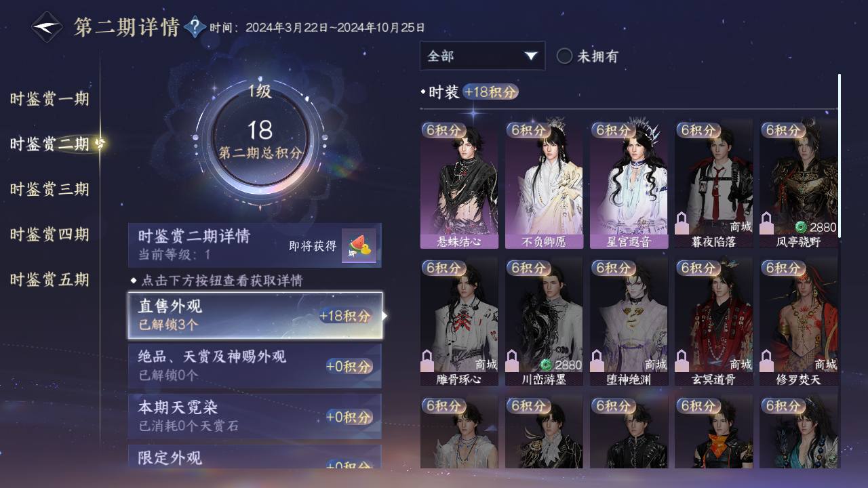Viewport: 868px width, 488px height.
Task: Click the jade currency icon on 凤亭骁野
Action: 801,227
